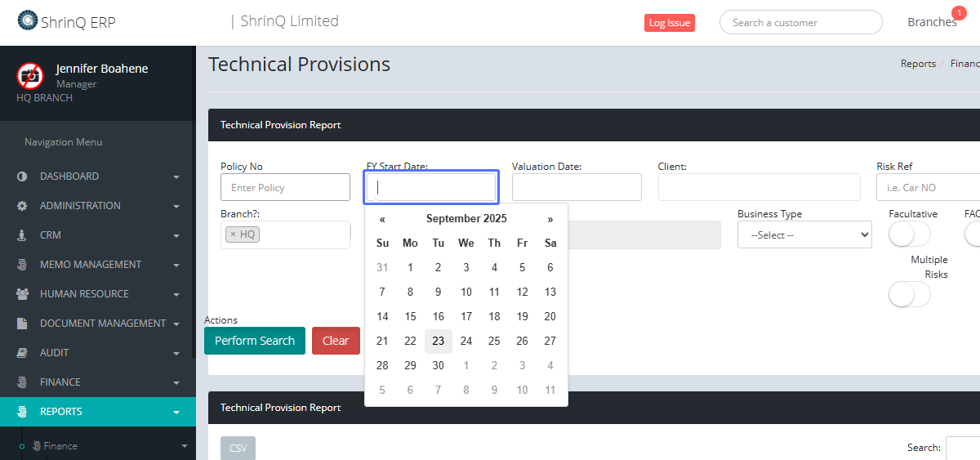Enable the Multiple Risks toggle
This screenshot has width=980, height=460.
coord(909,294)
